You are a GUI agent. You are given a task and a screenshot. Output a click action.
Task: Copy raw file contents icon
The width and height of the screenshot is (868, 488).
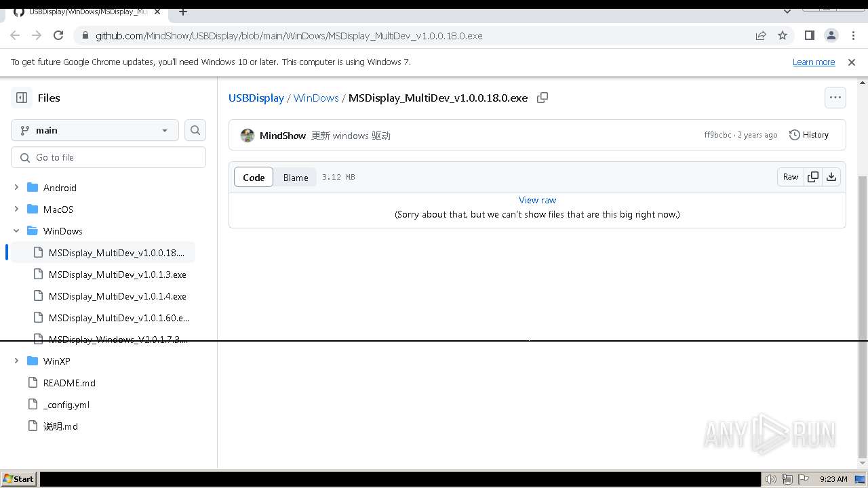(x=813, y=177)
